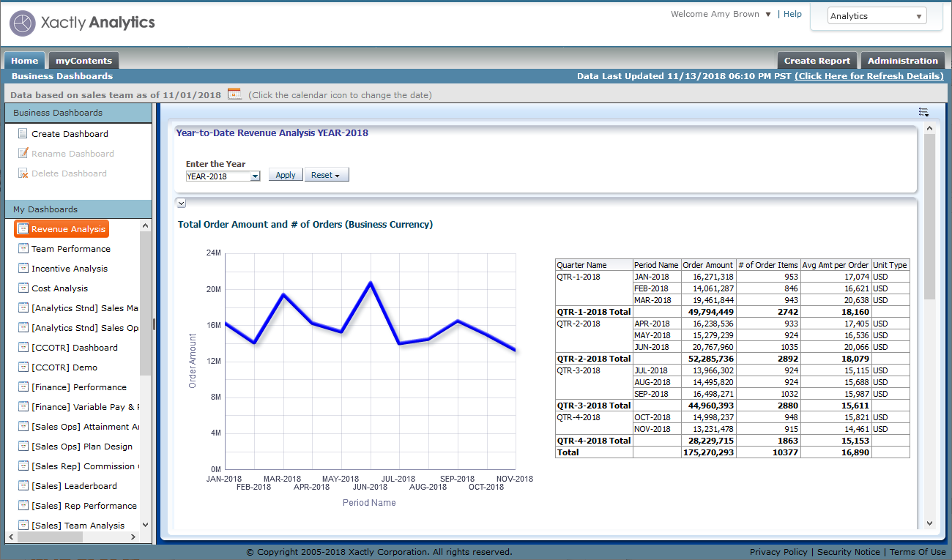952x560 pixels.
Task: Open the Reset dropdown button
Action: tap(327, 175)
